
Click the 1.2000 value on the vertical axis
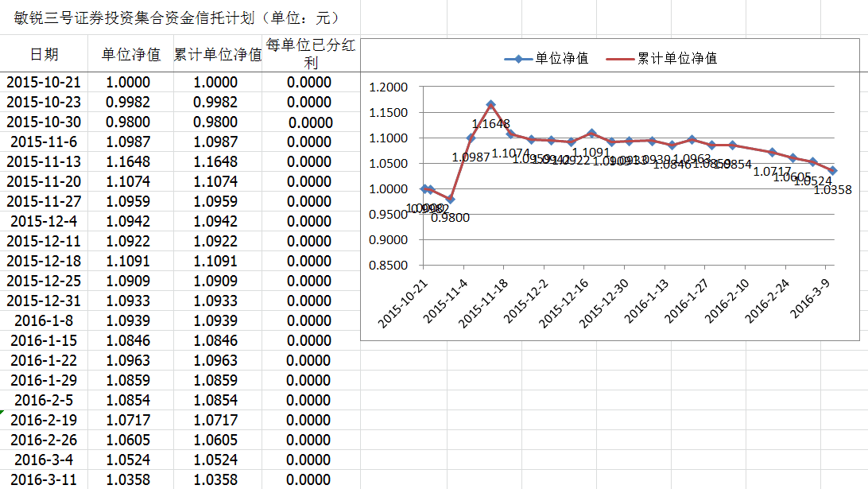click(388, 87)
